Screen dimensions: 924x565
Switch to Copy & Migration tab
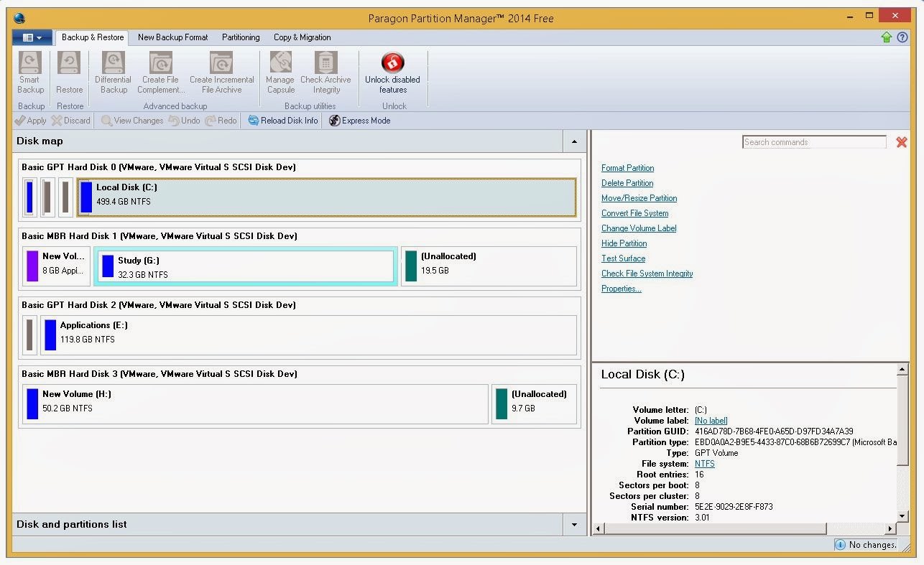point(302,37)
